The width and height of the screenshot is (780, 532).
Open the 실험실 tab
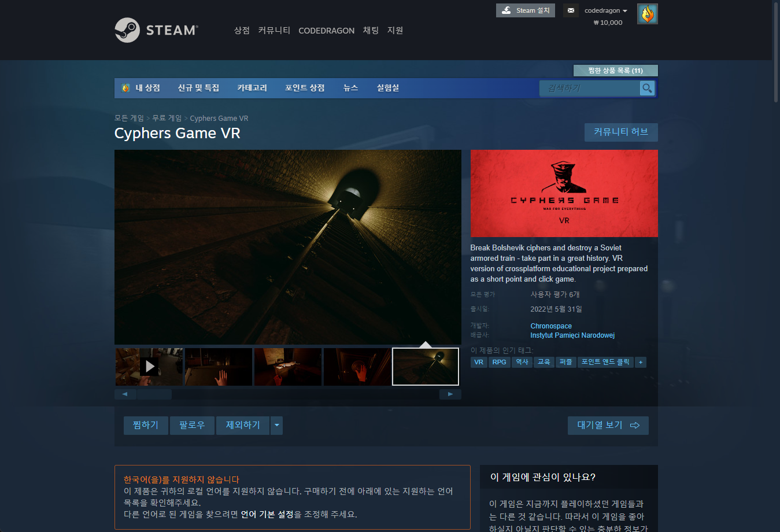(388, 88)
